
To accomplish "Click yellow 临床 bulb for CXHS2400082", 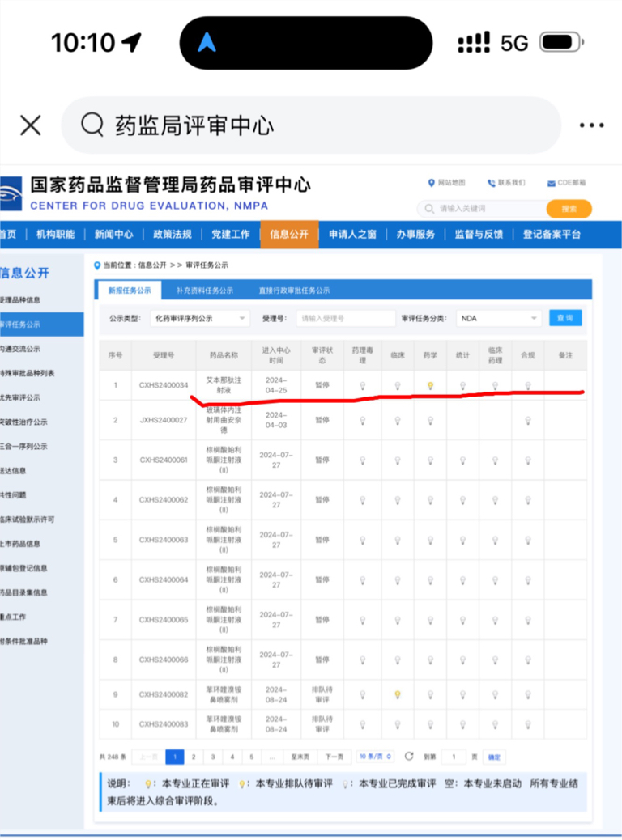I will (398, 695).
